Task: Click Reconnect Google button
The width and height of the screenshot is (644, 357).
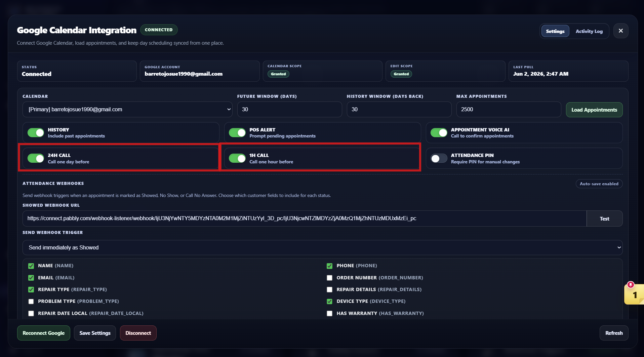Action: 44,333
